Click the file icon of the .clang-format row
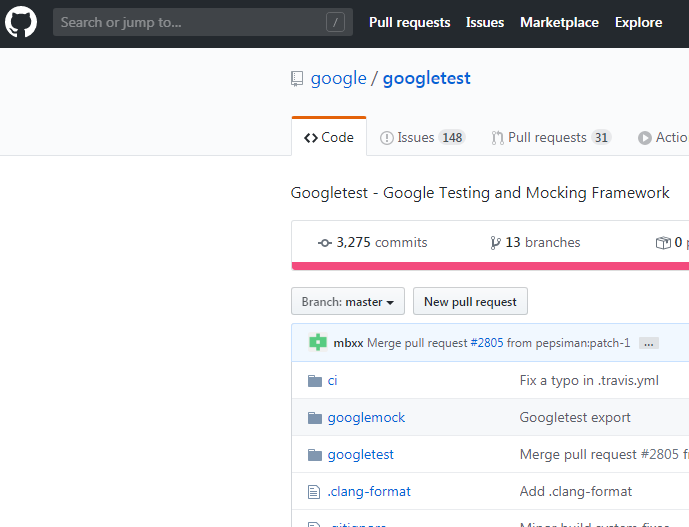 (314, 492)
